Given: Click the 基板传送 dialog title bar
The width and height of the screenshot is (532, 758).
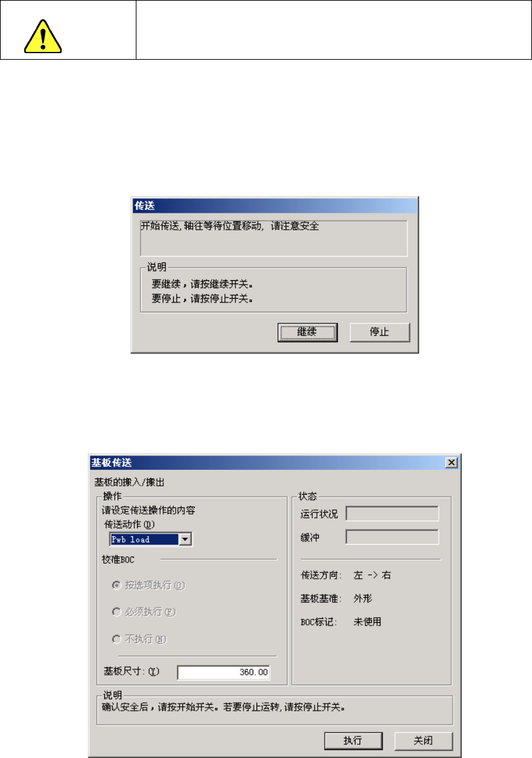Looking at the screenshot, I should pyautogui.click(x=267, y=463).
